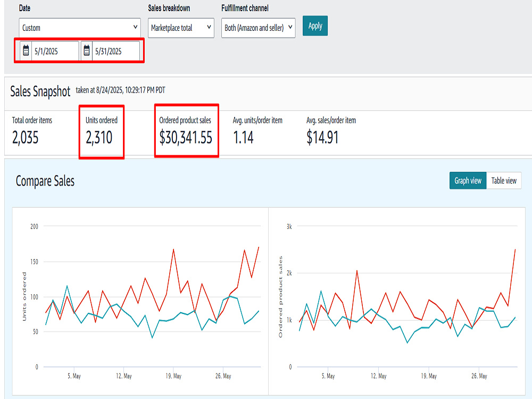Click the 12. May label on sales chart
The height and width of the screenshot is (399, 532).
coord(378,376)
